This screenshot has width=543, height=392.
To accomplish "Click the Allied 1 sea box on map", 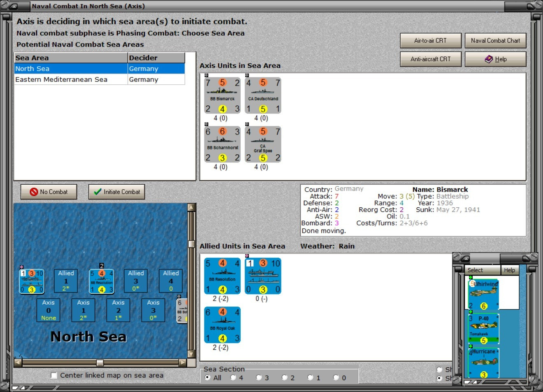I will pos(66,281).
